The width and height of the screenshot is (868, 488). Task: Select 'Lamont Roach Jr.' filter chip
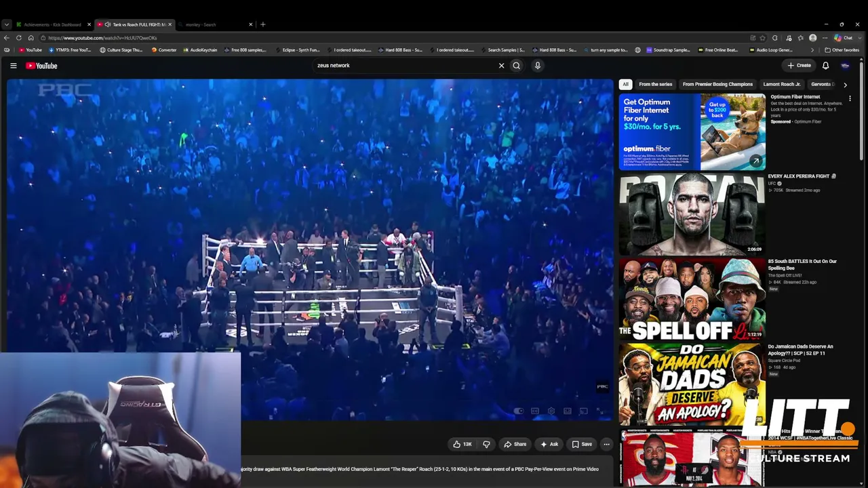[782, 84]
